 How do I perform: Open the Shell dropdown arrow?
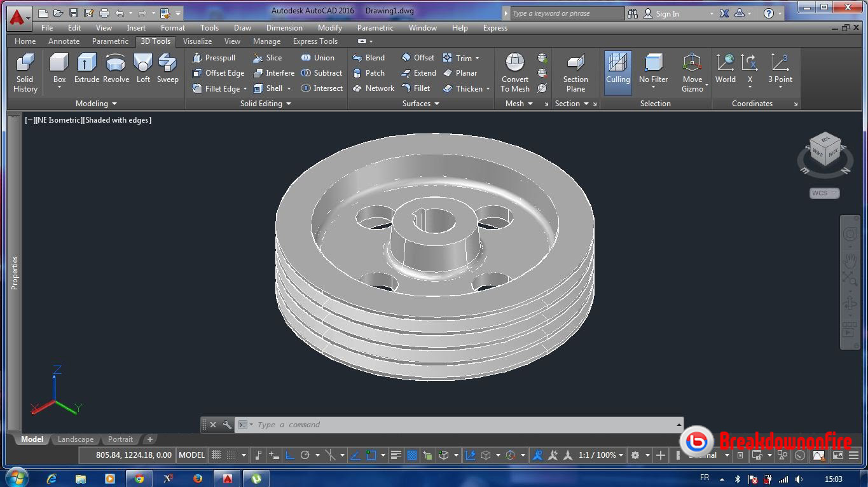tap(289, 89)
